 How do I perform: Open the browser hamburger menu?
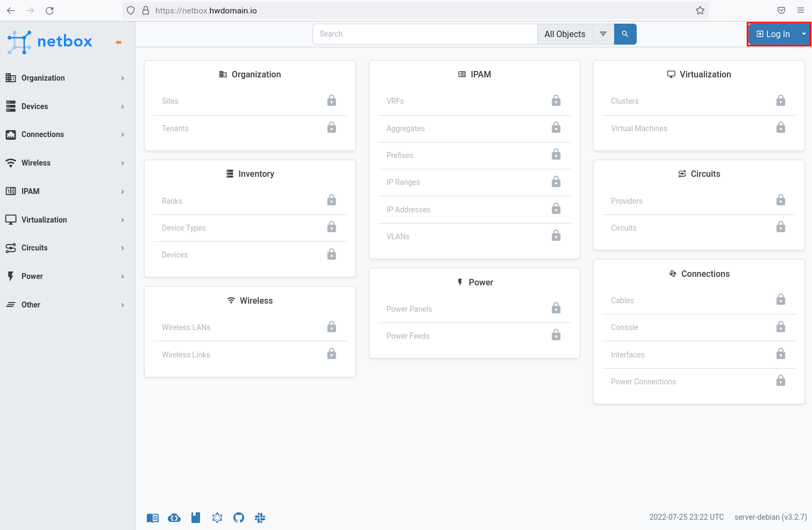[x=801, y=10]
